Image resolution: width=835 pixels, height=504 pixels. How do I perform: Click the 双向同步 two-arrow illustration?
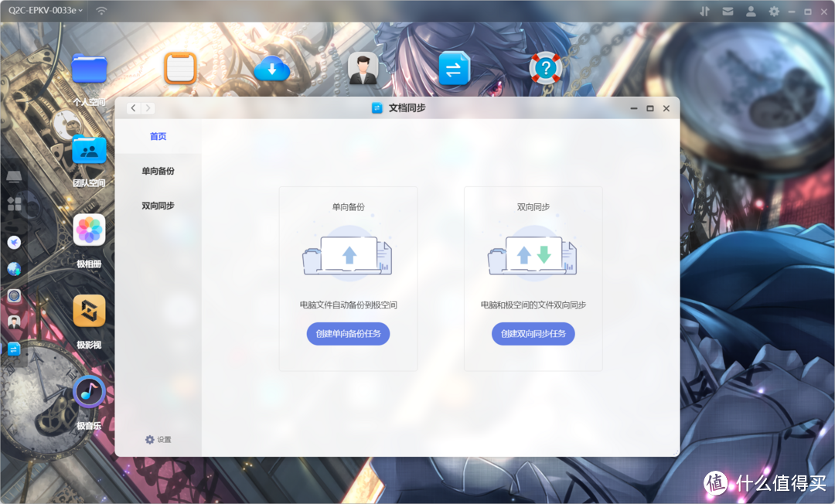(x=533, y=254)
